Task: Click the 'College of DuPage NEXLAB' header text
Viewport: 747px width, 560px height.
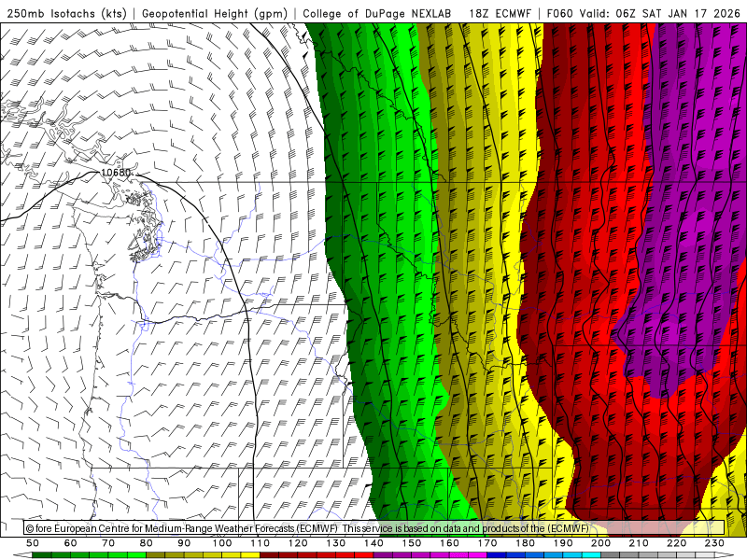Action: tap(377, 13)
